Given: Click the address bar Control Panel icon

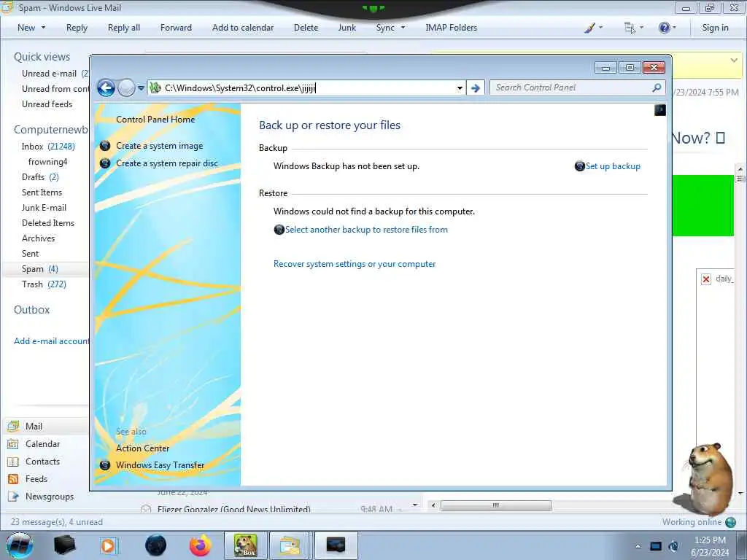Looking at the screenshot, I should (x=155, y=87).
